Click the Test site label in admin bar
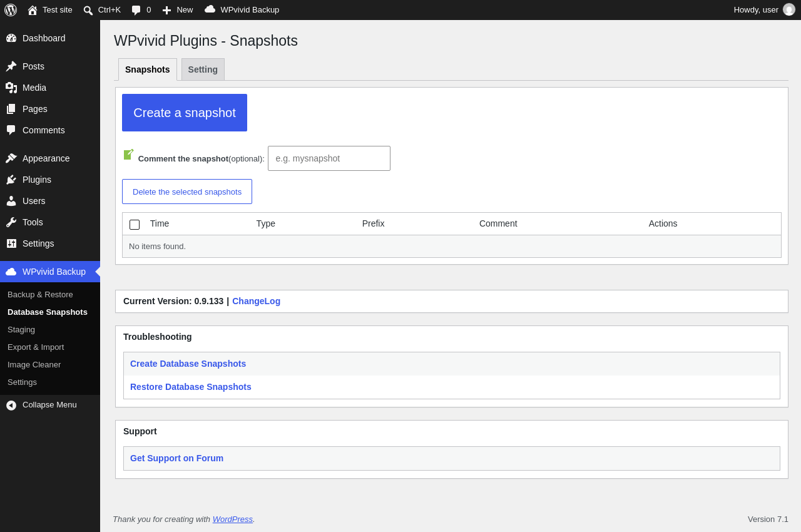801x532 pixels. click(x=58, y=9)
